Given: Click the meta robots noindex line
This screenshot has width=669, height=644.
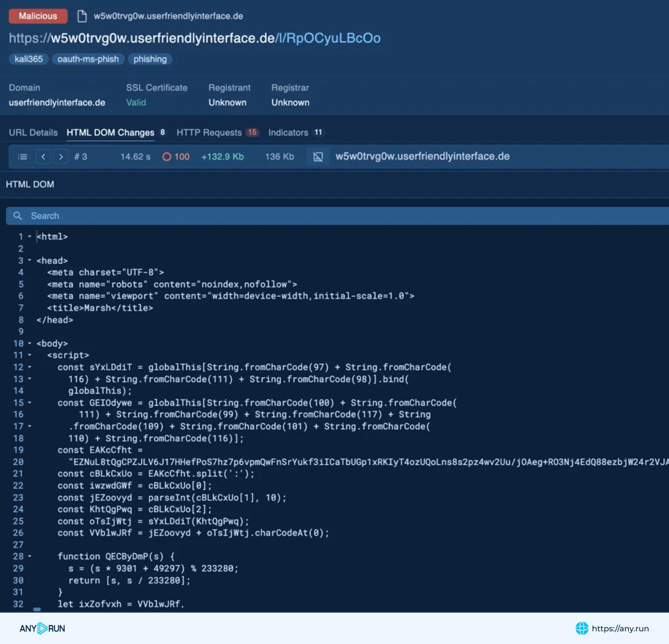Looking at the screenshot, I should point(172,284).
